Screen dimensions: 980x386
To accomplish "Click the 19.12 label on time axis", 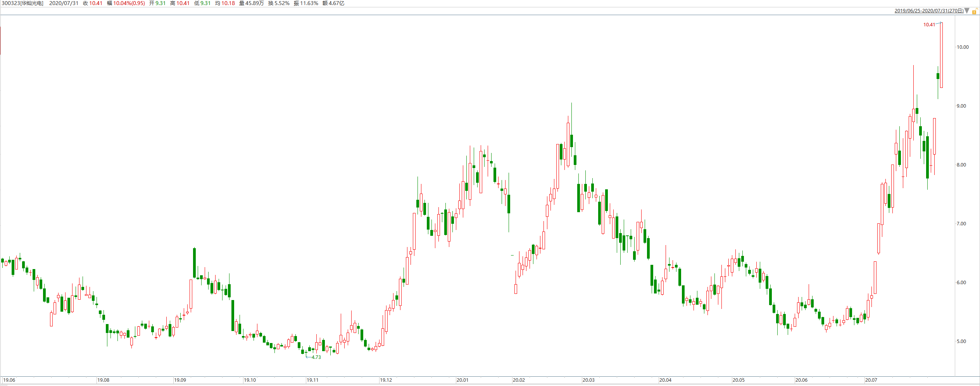I will (386, 380).
